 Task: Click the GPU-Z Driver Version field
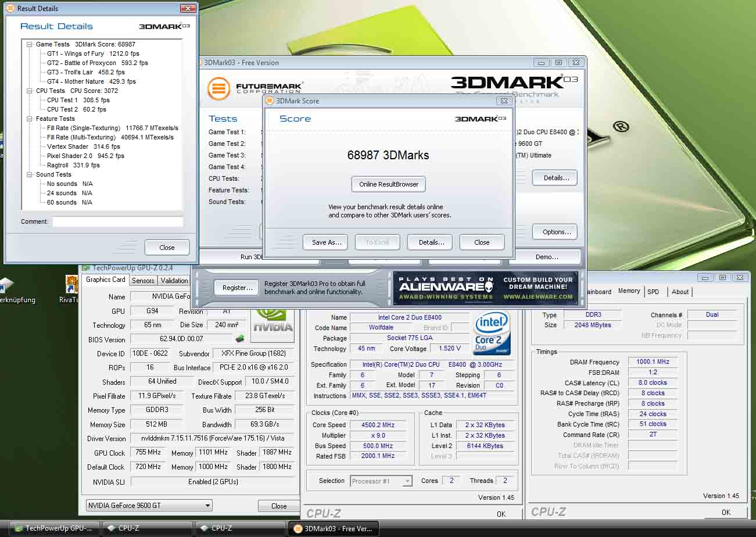(212, 438)
